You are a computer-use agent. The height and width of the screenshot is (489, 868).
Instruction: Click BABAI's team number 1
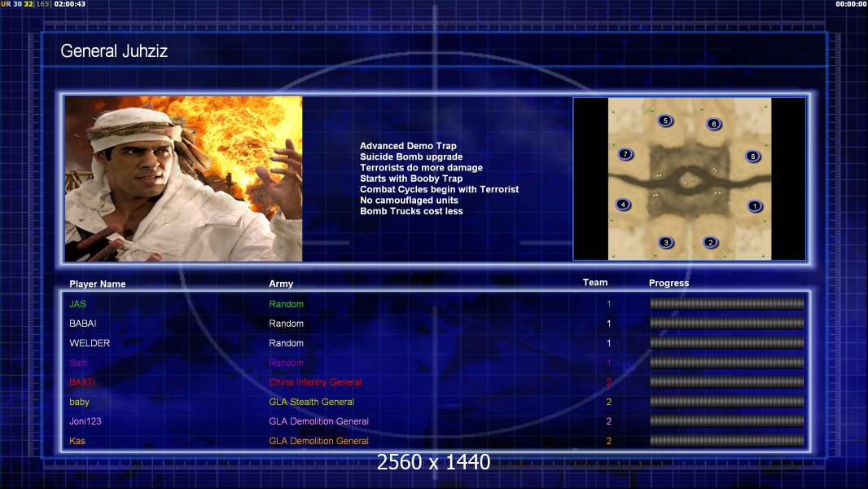pyautogui.click(x=608, y=324)
